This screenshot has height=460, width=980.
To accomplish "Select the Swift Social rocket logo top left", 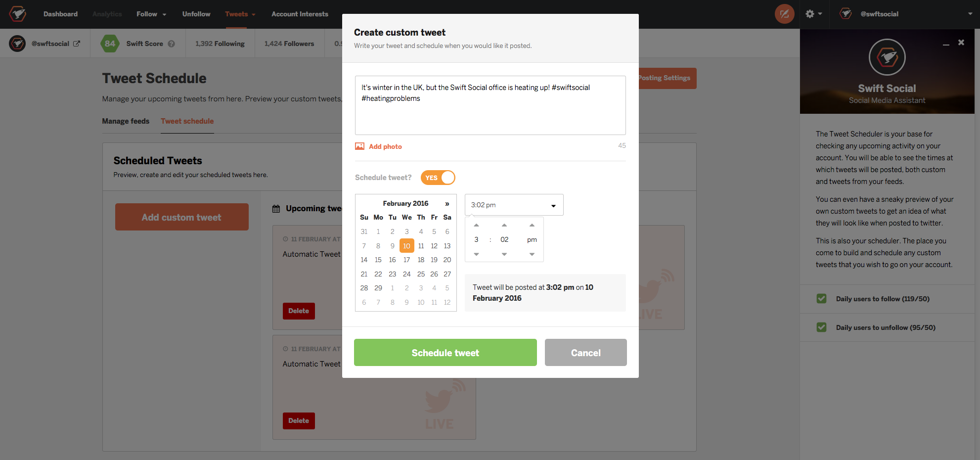I will pyautogui.click(x=17, y=14).
